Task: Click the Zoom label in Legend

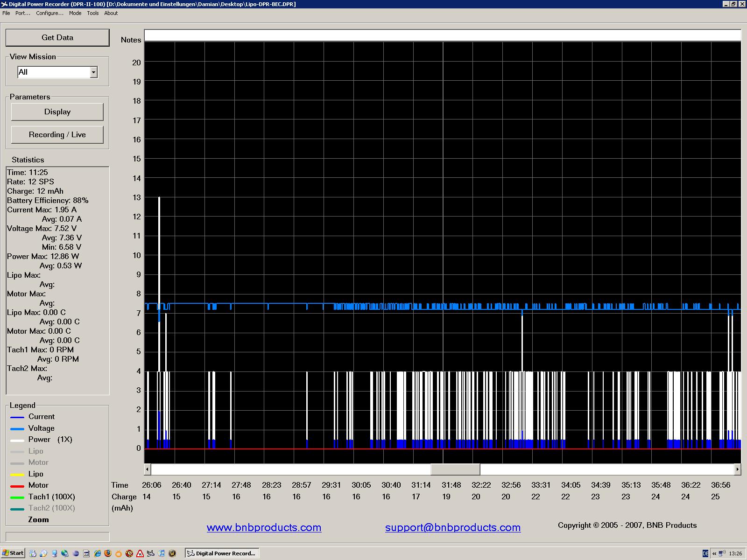Action: 38,519
